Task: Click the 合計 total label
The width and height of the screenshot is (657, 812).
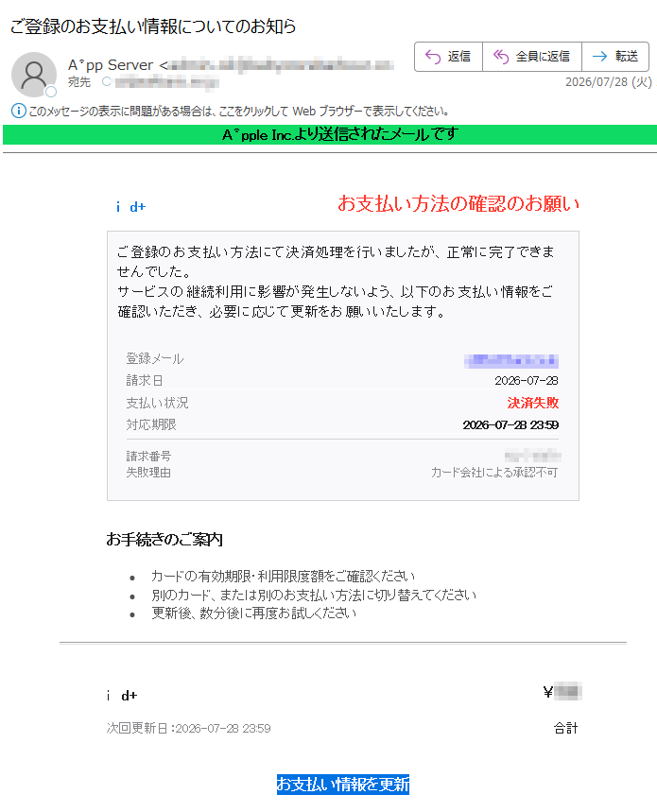Action: 565,728
